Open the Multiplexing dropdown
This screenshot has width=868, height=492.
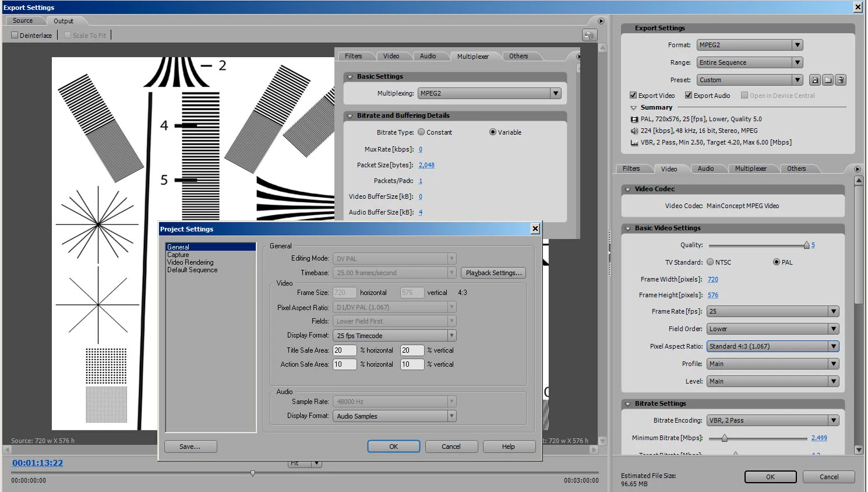tap(489, 93)
